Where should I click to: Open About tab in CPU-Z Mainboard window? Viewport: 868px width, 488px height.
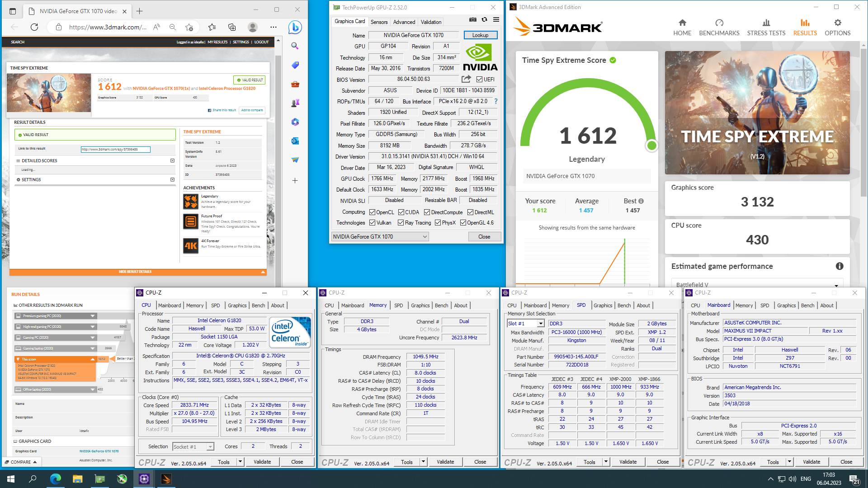827,305
